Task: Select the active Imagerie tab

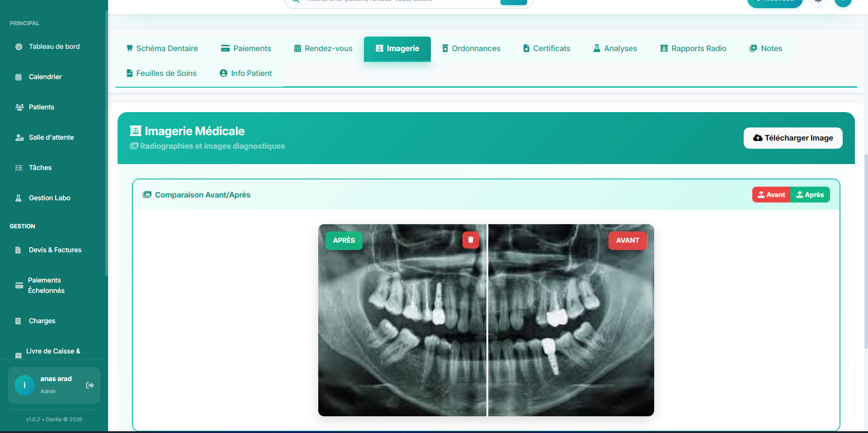Action: [397, 48]
